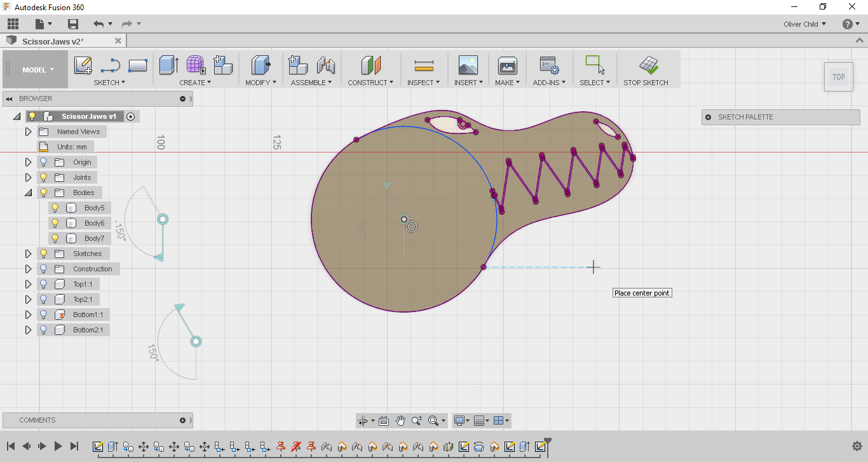The height and width of the screenshot is (462, 868).
Task: Click the TOP face of the ViewCube
Action: point(839,77)
